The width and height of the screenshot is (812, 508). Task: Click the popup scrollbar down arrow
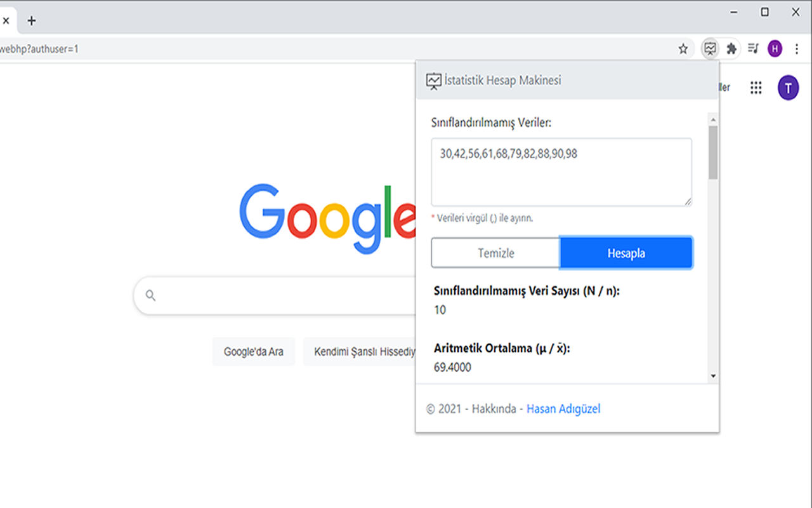pos(713,377)
